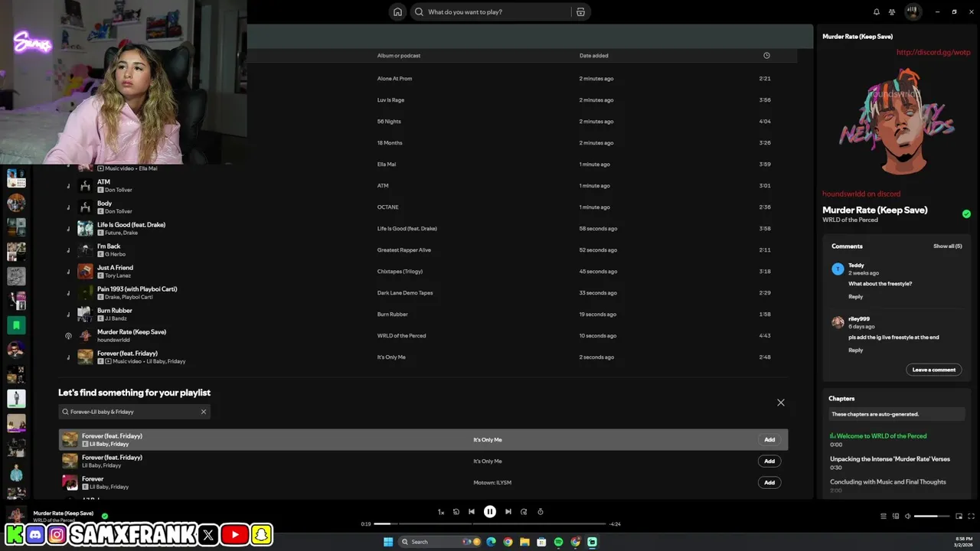This screenshot has width=980, height=551.
Task: Open Your Episodes bookmark in sidebar
Action: pyautogui.click(x=16, y=325)
